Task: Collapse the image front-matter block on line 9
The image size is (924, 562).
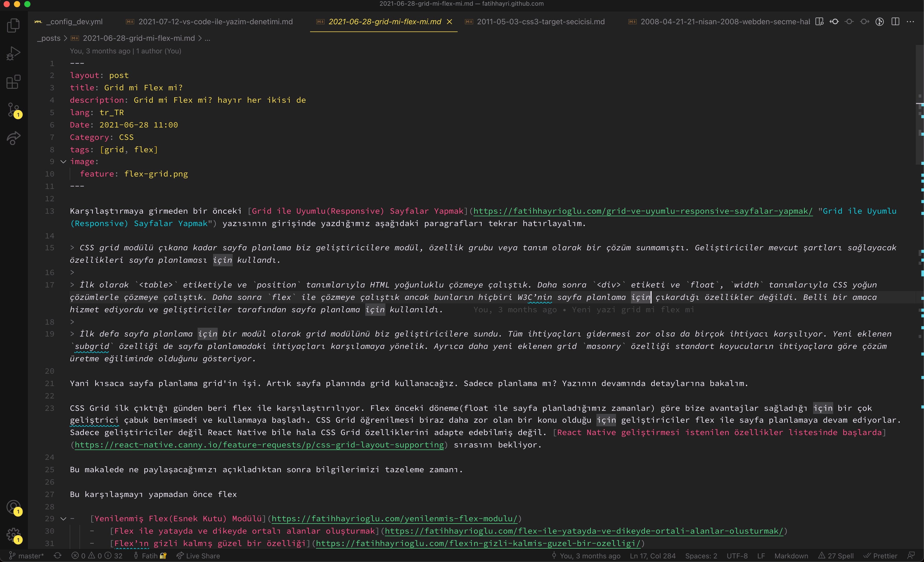Action: coord(63,162)
